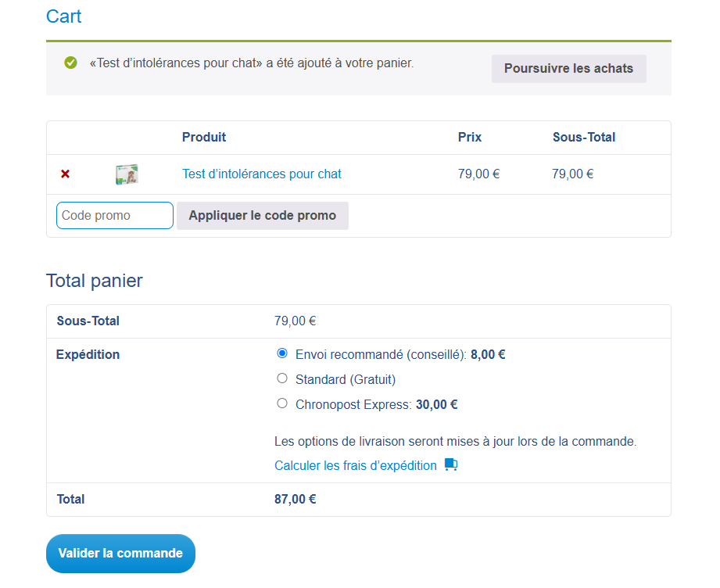This screenshot has width=720, height=588.
Task: Focus the Code promo input field
Action: [115, 216]
